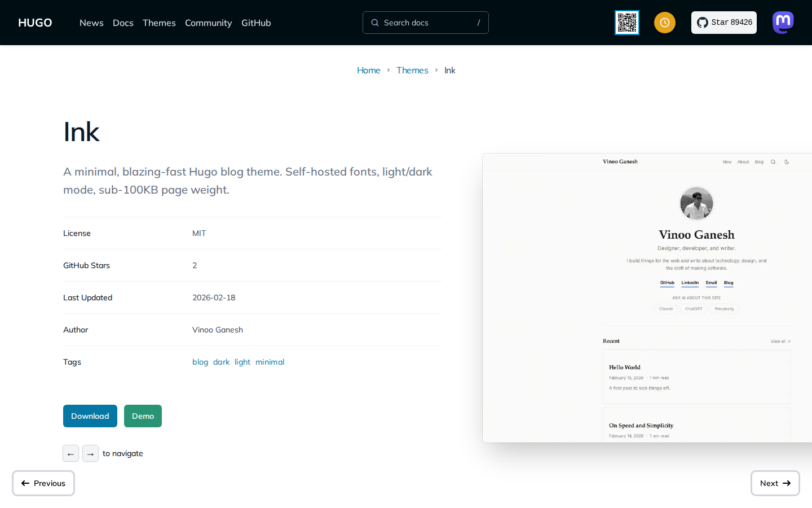Click the yellow clock icon in header
The height and width of the screenshot is (508, 812).
(665, 23)
